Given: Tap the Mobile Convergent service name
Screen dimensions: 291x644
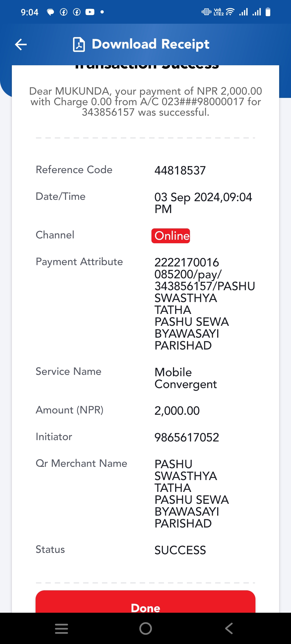Looking at the screenshot, I should (x=186, y=378).
